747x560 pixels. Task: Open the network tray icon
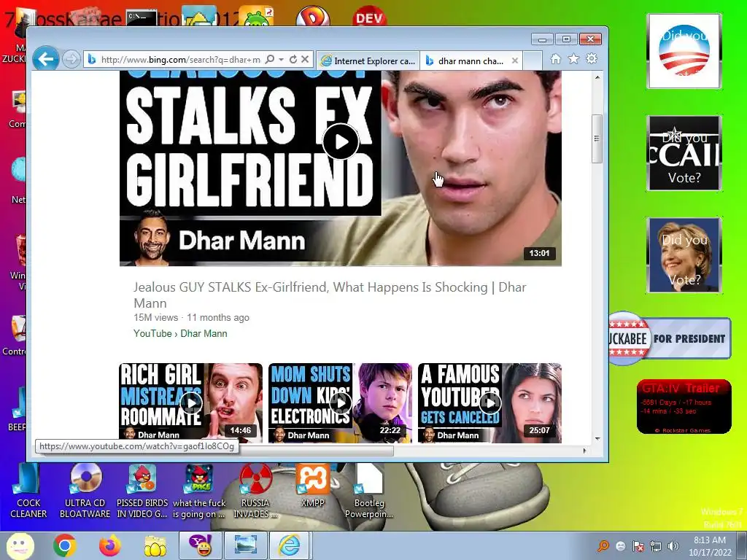(x=656, y=545)
